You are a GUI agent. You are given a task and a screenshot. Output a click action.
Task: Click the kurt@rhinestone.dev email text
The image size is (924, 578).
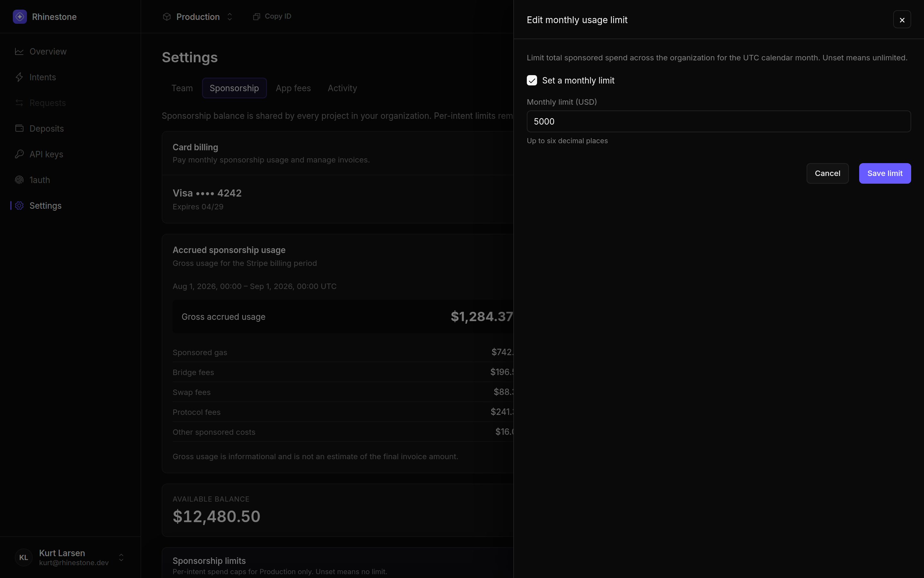74,563
